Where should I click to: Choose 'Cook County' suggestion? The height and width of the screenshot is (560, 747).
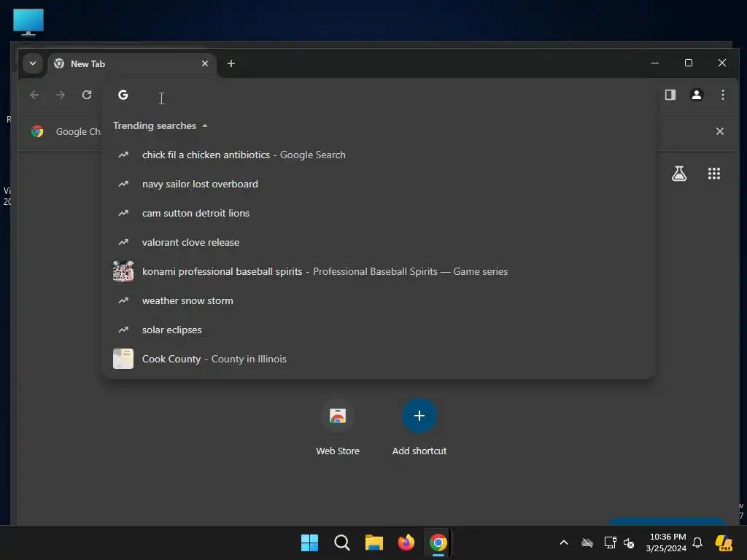pyautogui.click(x=379, y=359)
